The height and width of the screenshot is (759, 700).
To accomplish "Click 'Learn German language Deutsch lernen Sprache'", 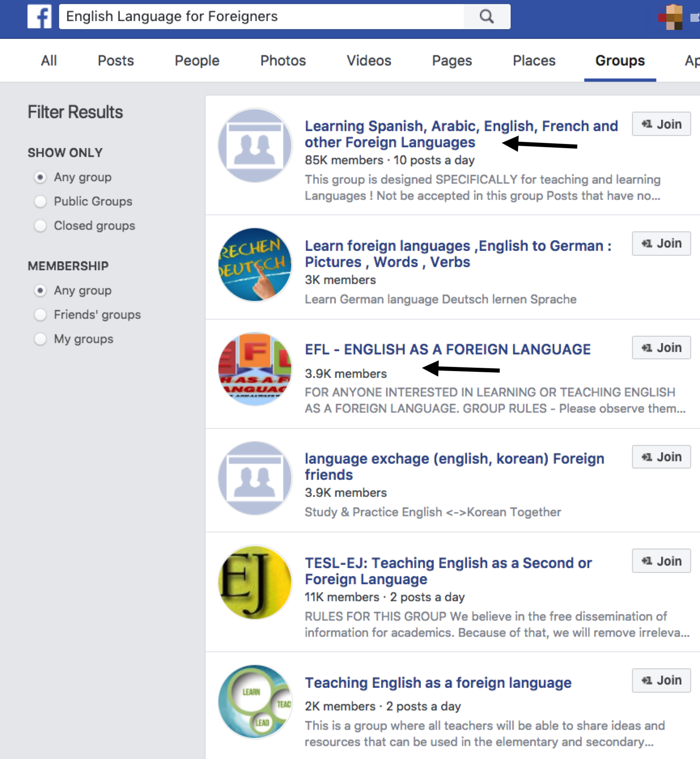I will [x=440, y=299].
